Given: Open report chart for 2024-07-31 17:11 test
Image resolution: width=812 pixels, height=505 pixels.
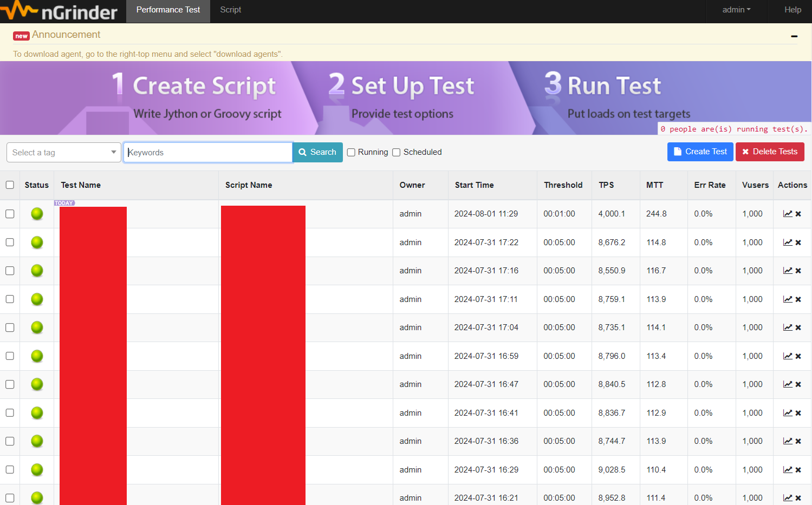Looking at the screenshot, I should click(x=788, y=299).
